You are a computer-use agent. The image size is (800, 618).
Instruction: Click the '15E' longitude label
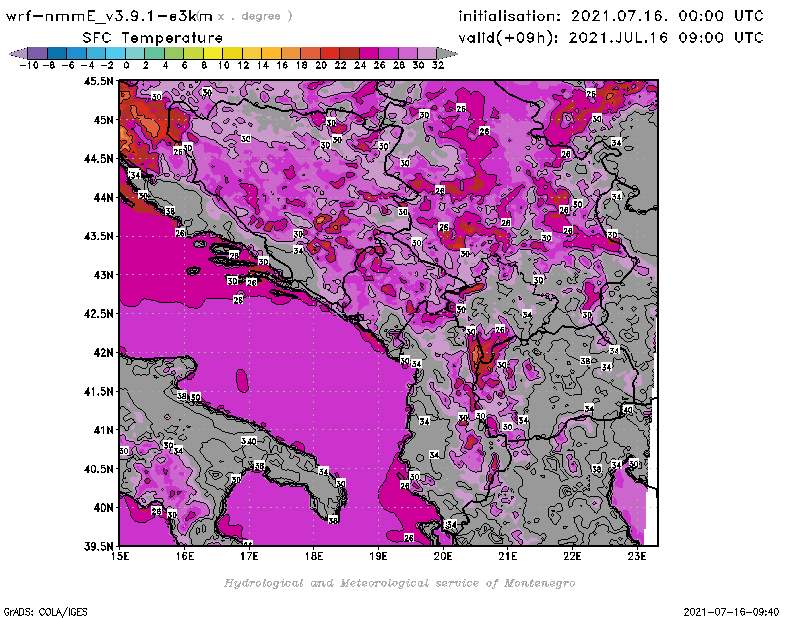[x=120, y=556]
